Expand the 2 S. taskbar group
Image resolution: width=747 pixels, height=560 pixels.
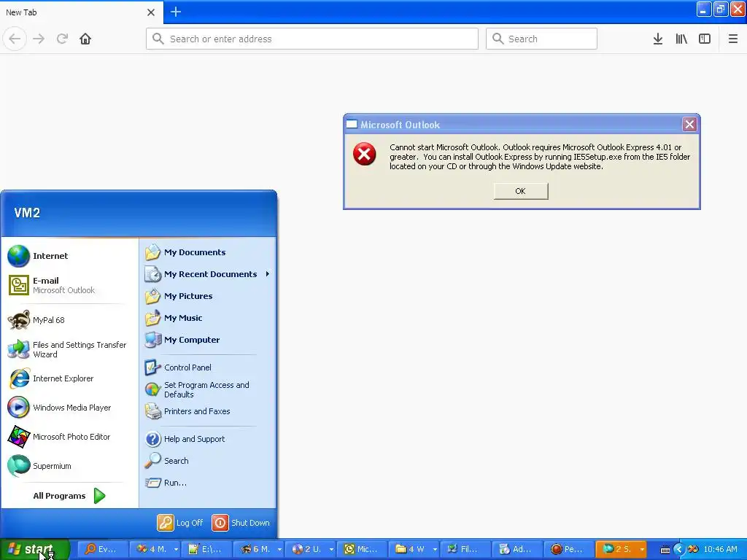pyautogui.click(x=622, y=549)
